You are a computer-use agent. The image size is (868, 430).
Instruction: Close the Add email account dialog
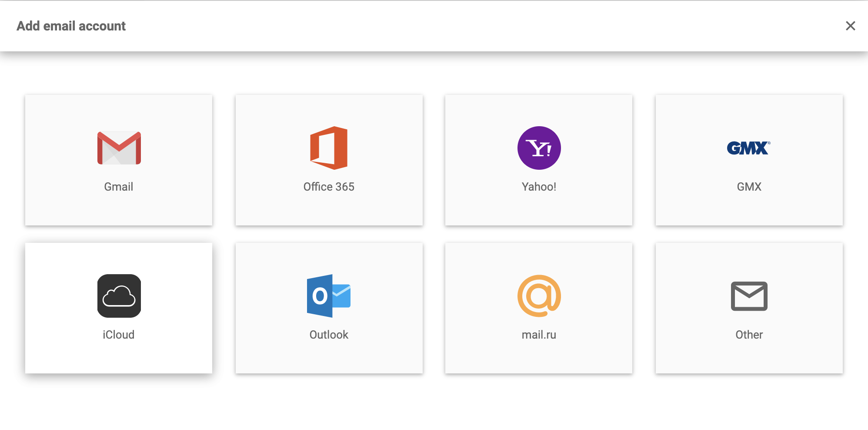[x=850, y=26]
